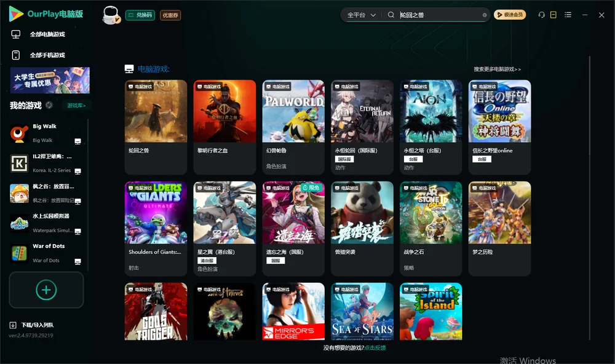This screenshot has height=364, width=615.
Task: Select the IL2 Korea game entry icon
Action: pos(19,164)
